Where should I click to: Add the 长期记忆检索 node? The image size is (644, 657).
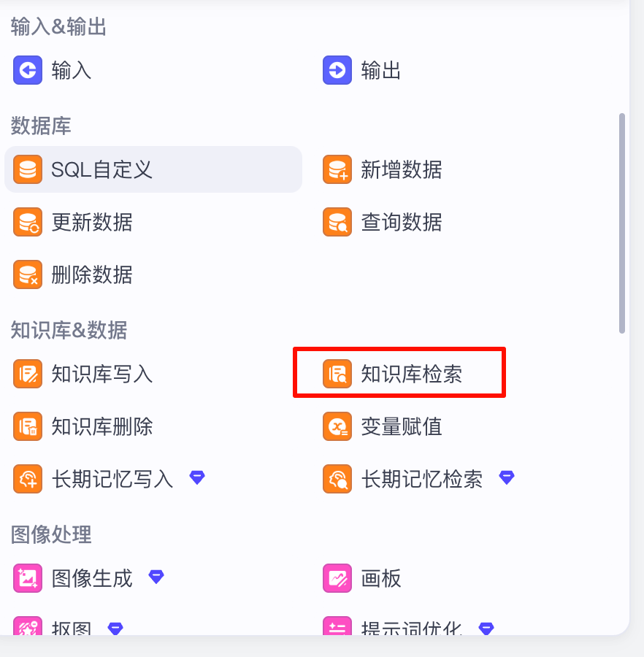click(x=421, y=479)
